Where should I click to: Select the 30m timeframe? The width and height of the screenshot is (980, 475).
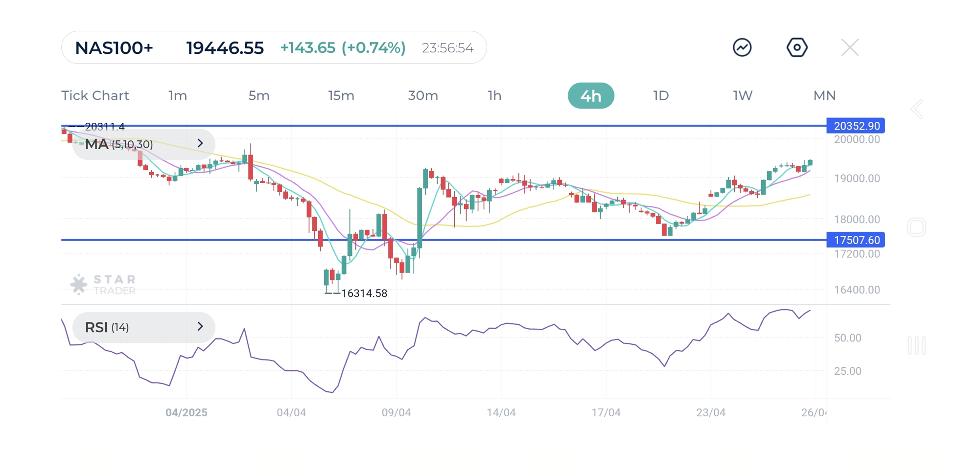(423, 95)
